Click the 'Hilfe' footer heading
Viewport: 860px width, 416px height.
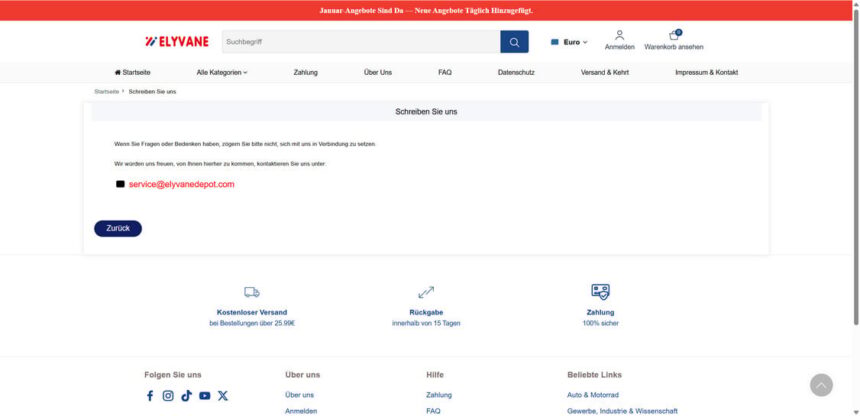point(435,375)
